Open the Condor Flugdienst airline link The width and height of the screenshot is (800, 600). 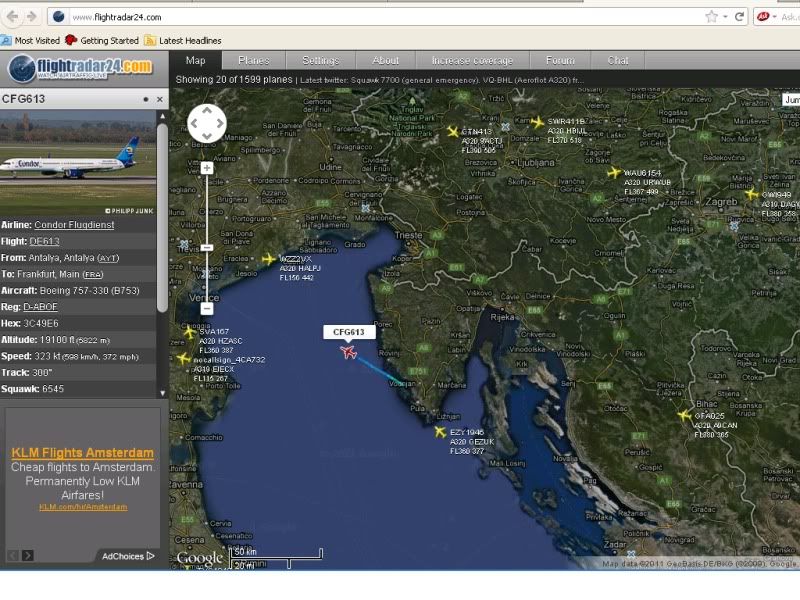pyautogui.click(x=74, y=224)
